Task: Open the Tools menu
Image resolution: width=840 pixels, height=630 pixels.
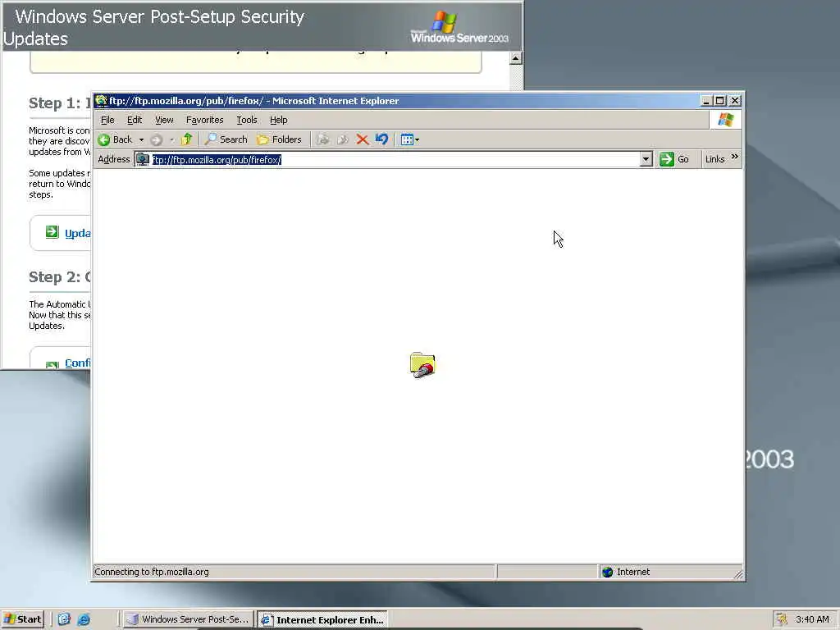Action: tap(247, 120)
